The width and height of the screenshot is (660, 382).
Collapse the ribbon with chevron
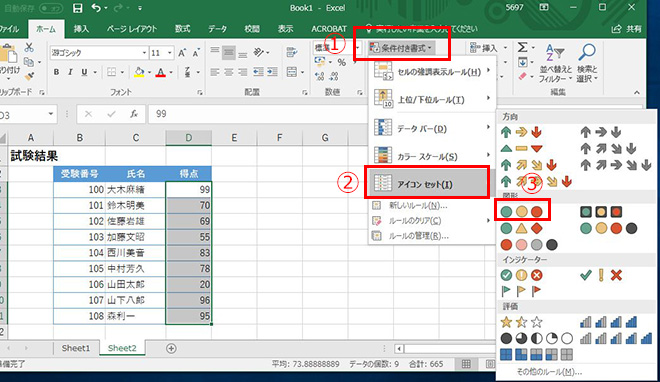pyautogui.click(x=636, y=92)
